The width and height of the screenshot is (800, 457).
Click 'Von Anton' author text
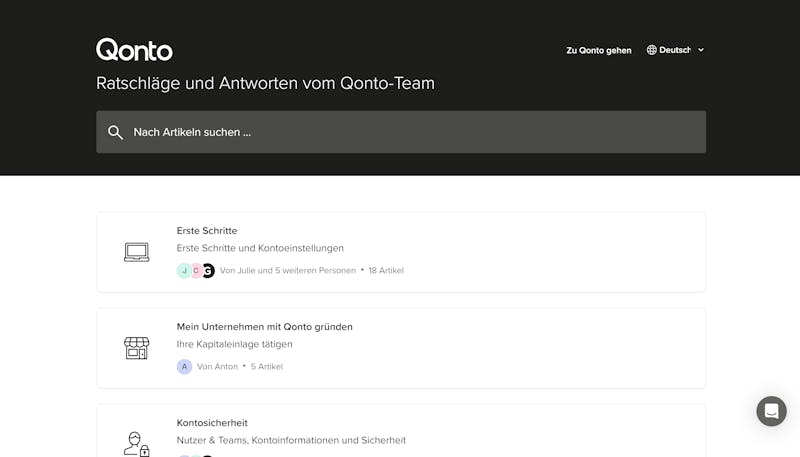tap(217, 366)
